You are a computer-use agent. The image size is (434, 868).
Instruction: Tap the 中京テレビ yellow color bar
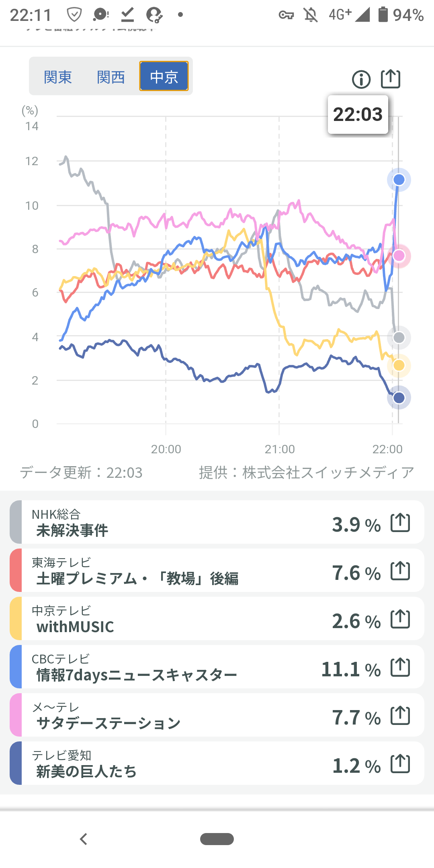16,618
